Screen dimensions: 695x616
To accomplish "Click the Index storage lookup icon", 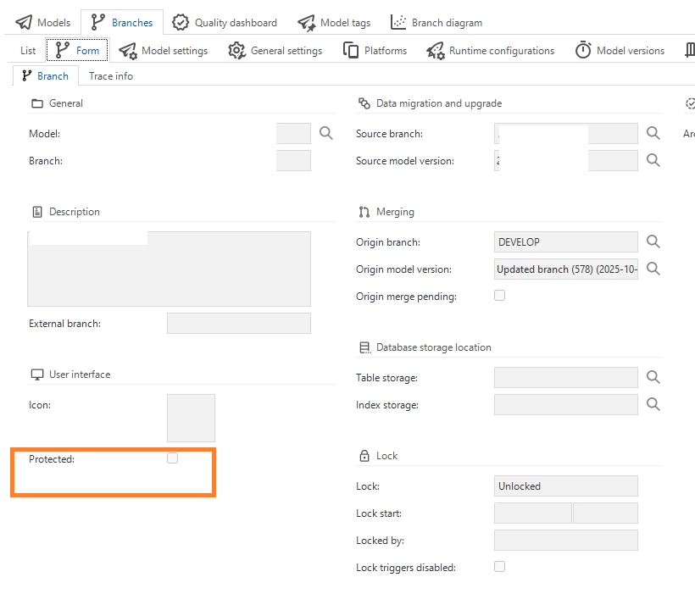I will click(653, 404).
